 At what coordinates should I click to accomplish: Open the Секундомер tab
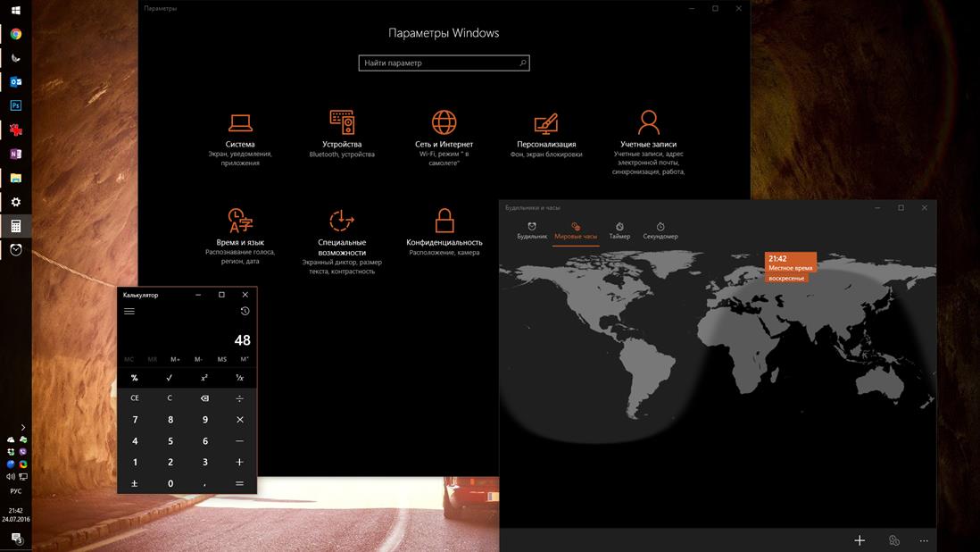(660, 231)
